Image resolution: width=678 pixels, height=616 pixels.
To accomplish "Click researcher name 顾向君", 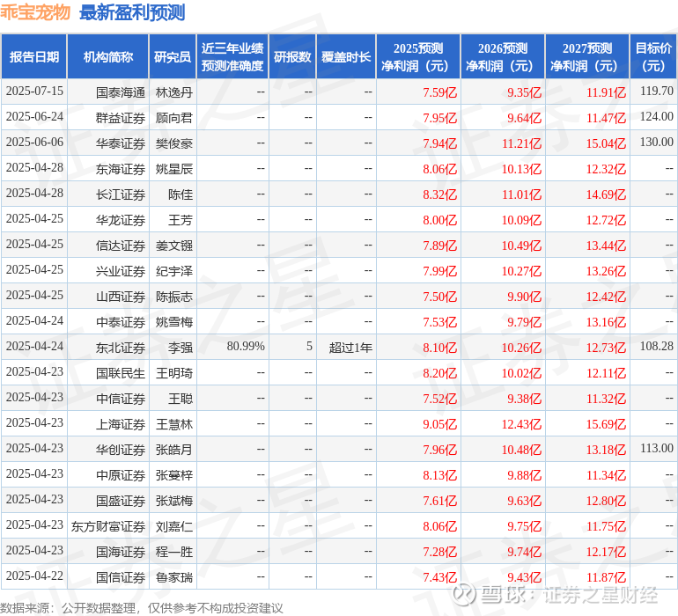I will 173,118.
